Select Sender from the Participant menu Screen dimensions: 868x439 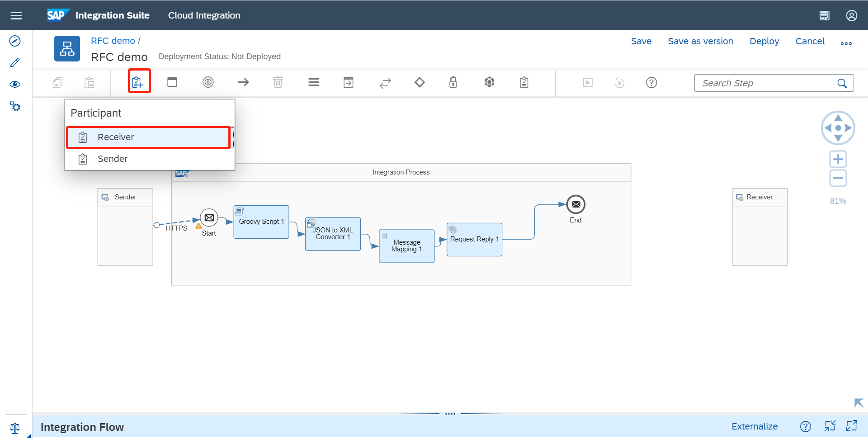(148, 159)
